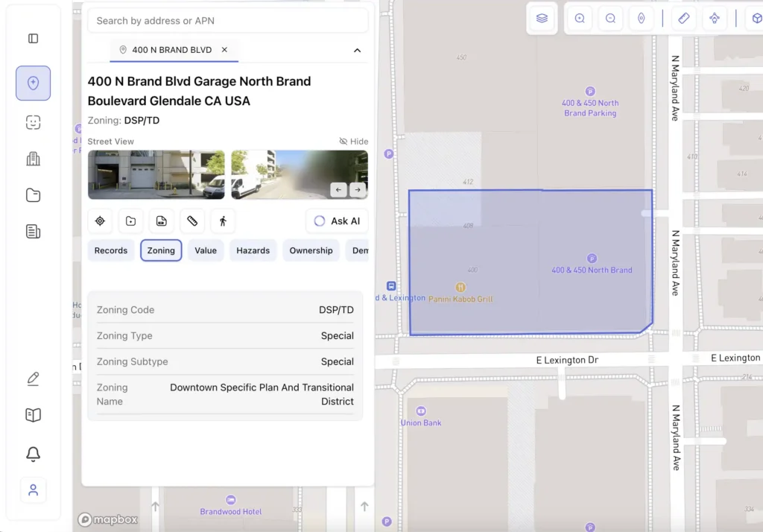Switch map to 3D cube view
Image resolution: width=763 pixels, height=532 pixels.
pyautogui.click(x=755, y=18)
